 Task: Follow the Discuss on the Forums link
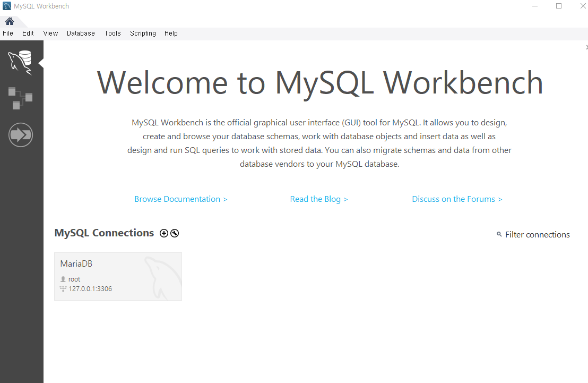click(x=457, y=199)
